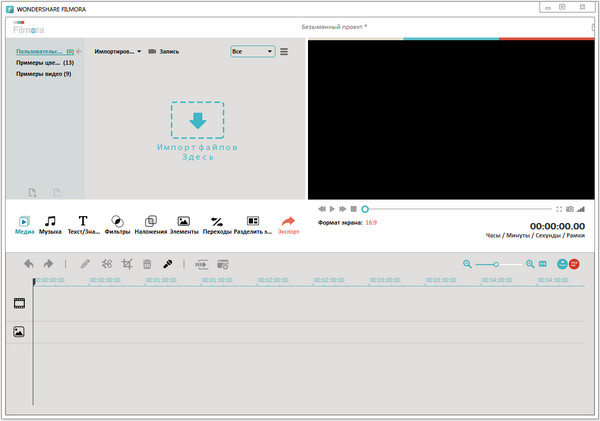Click the timeline zoom slider
This screenshot has height=421, width=600.
[x=497, y=264]
